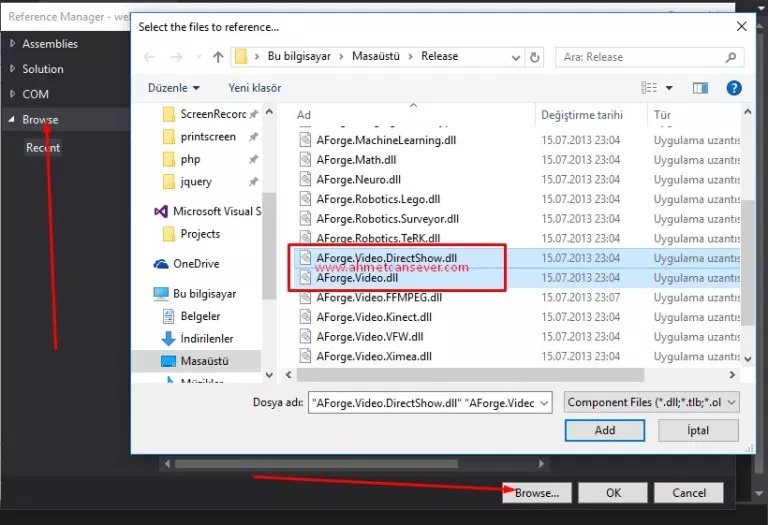Click the up-folder arrow icon
The image size is (768, 525).
pos(218,57)
